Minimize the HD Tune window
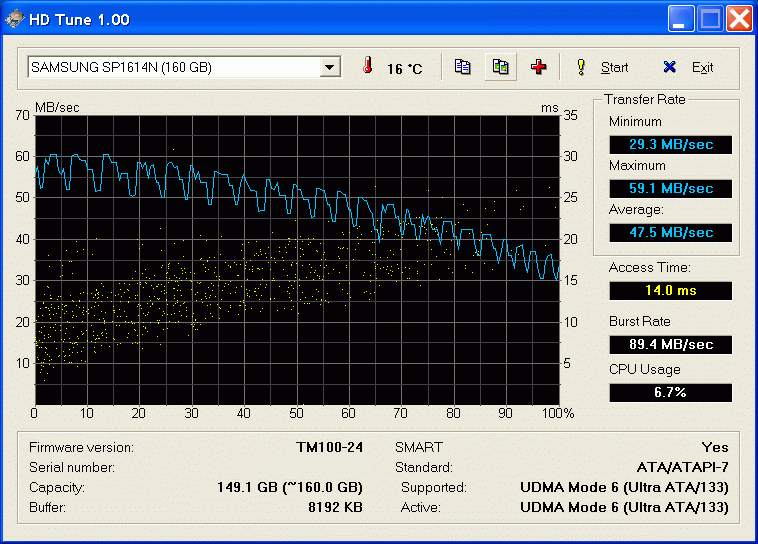The height and width of the screenshot is (544, 758). [x=681, y=19]
